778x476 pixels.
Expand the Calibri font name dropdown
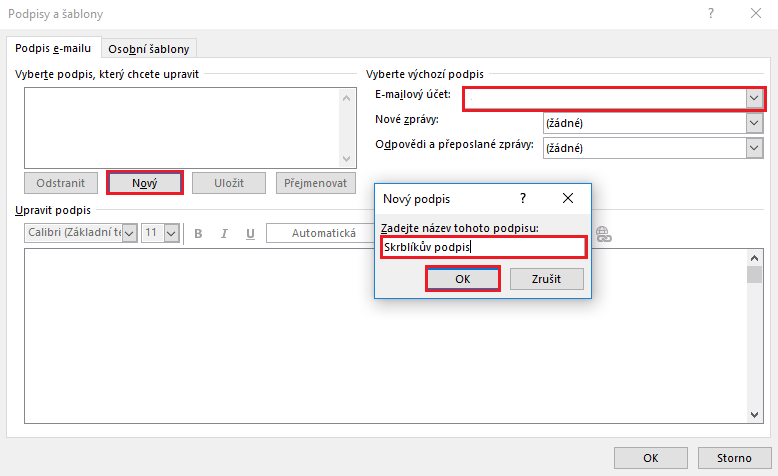tap(130, 233)
